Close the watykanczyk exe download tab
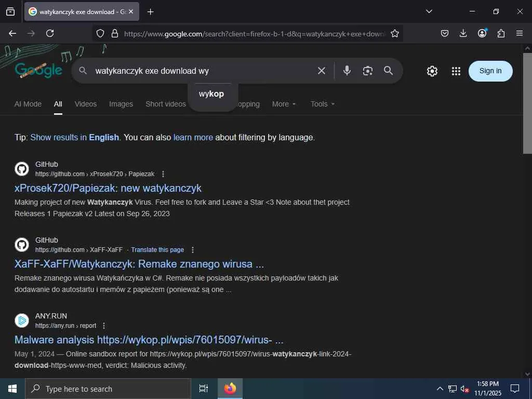 [x=131, y=11]
